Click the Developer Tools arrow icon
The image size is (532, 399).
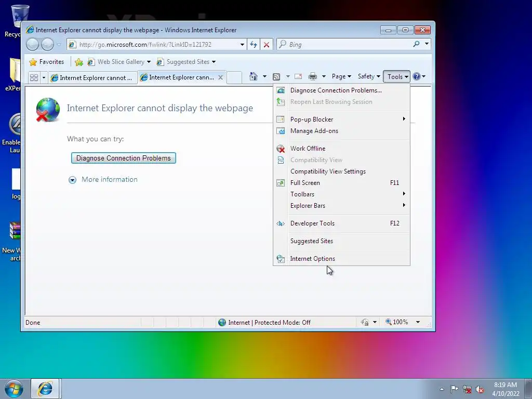(x=281, y=223)
